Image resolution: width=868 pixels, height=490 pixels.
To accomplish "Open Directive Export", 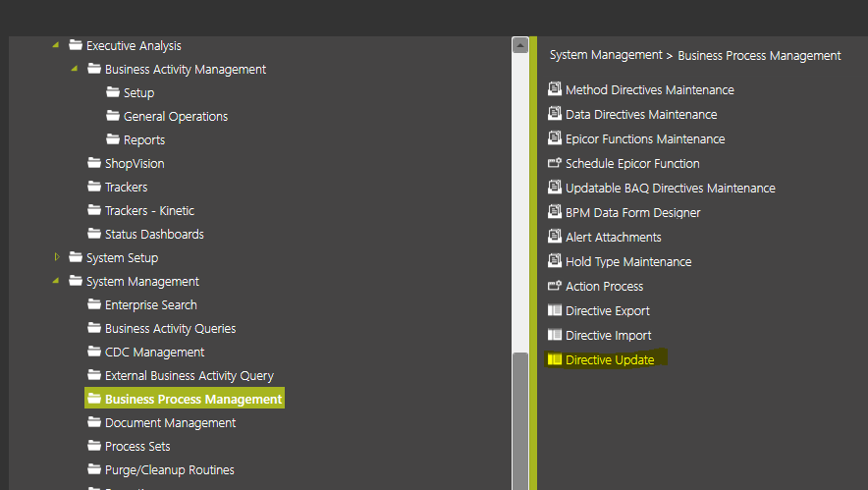I will click(x=607, y=310).
